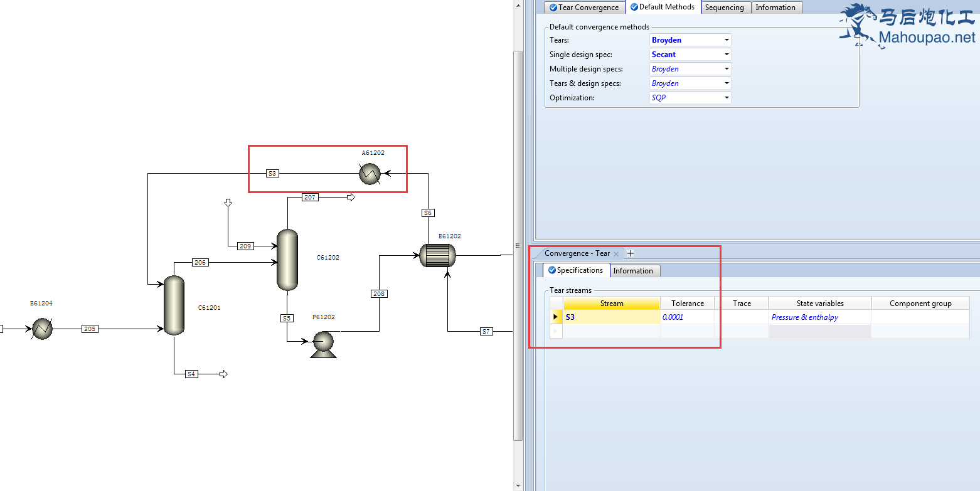The image size is (980, 491).
Task: Click flowsheet vertical scrollbar up arrow
Action: click(x=518, y=5)
